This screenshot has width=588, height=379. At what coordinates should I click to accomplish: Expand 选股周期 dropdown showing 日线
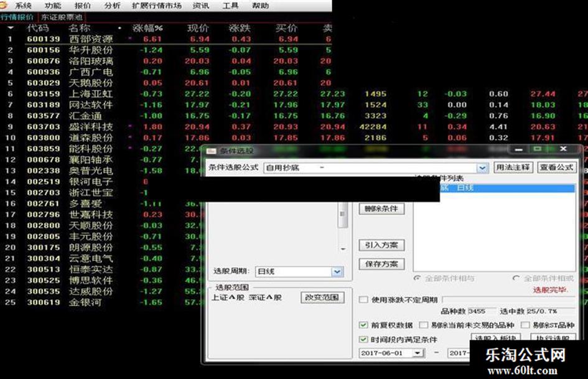click(x=337, y=271)
